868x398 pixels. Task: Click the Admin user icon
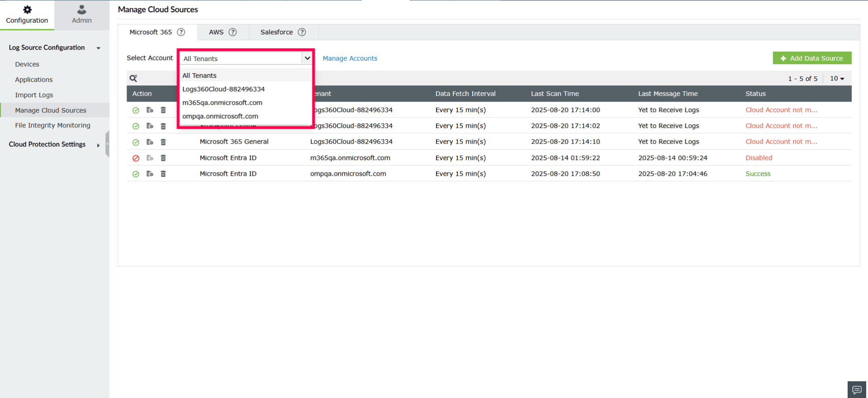pos(82,9)
